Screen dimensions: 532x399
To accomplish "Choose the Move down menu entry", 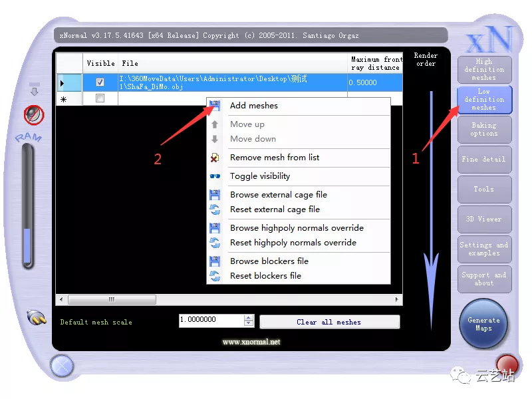I will (299, 139).
